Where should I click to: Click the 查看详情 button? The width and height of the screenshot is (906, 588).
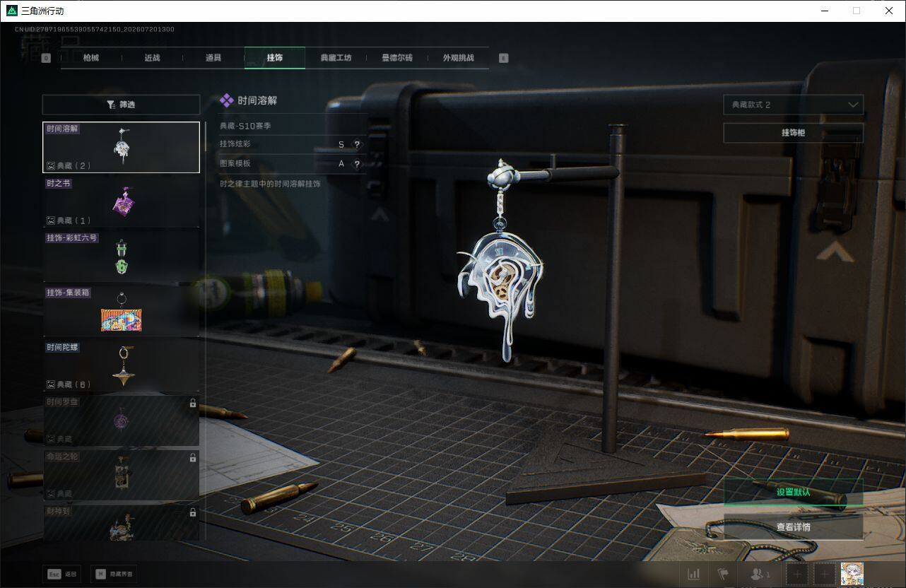793,527
